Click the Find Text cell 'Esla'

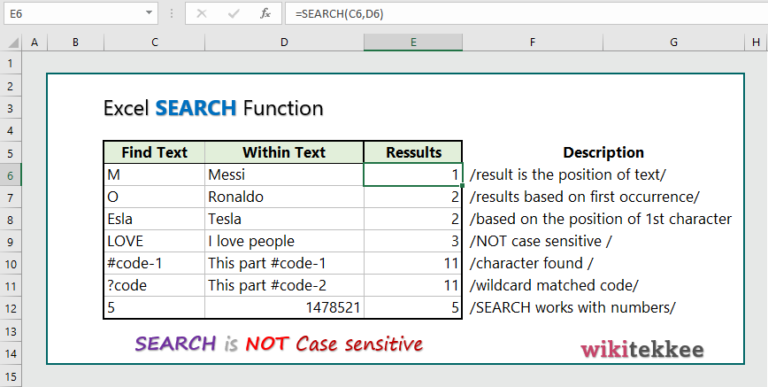pos(154,219)
